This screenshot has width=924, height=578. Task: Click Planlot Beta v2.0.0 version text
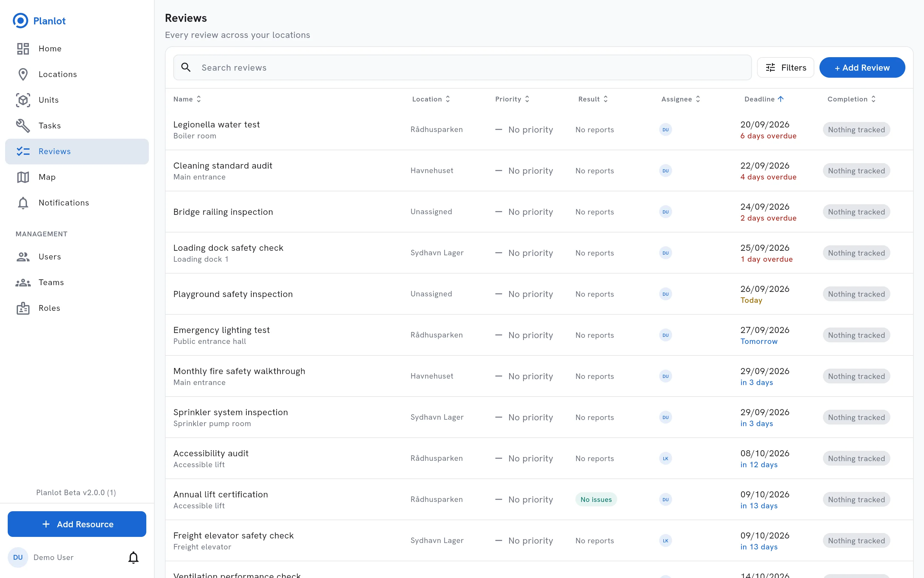[76, 492]
